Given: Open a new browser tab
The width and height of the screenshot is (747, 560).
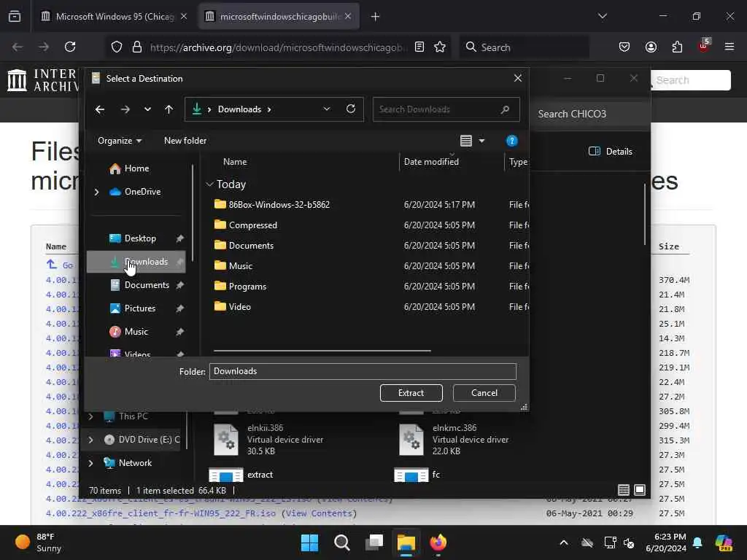Looking at the screenshot, I should tap(375, 17).
